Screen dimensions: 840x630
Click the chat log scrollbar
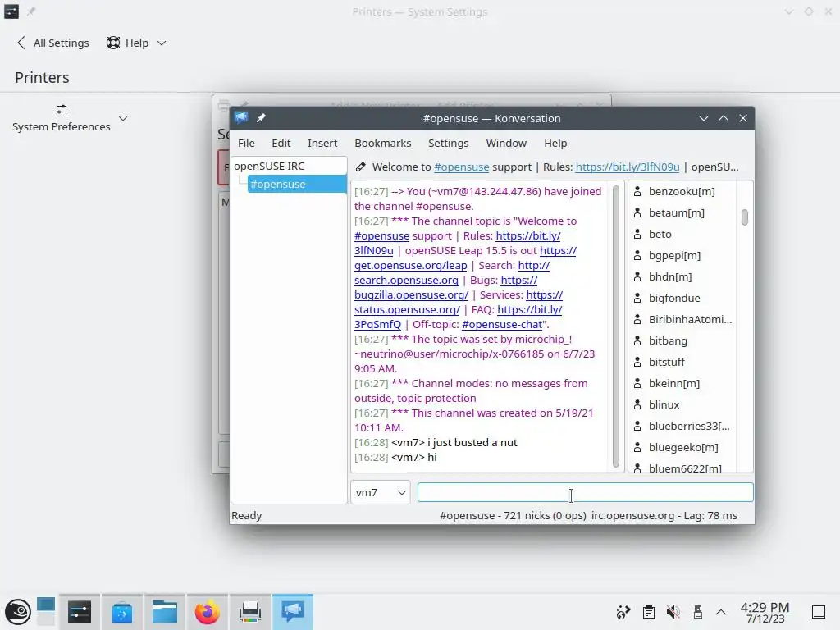tap(615, 326)
